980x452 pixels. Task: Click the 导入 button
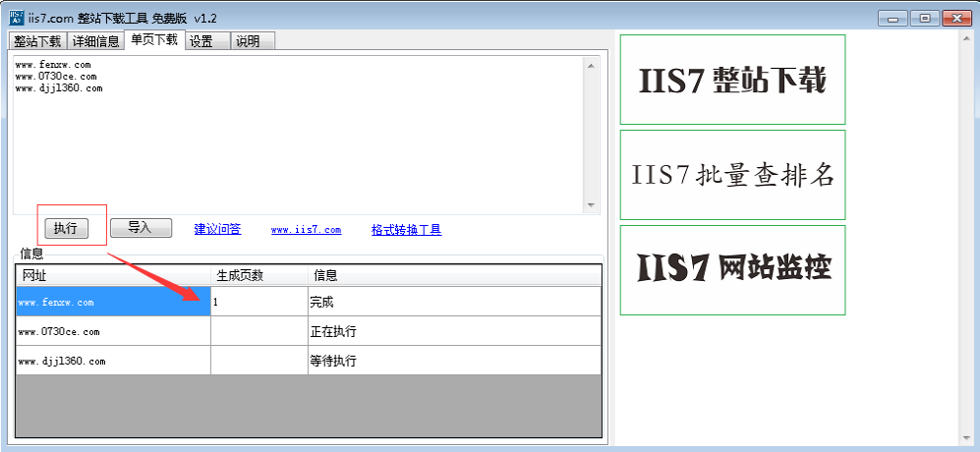[x=141, y=228]
